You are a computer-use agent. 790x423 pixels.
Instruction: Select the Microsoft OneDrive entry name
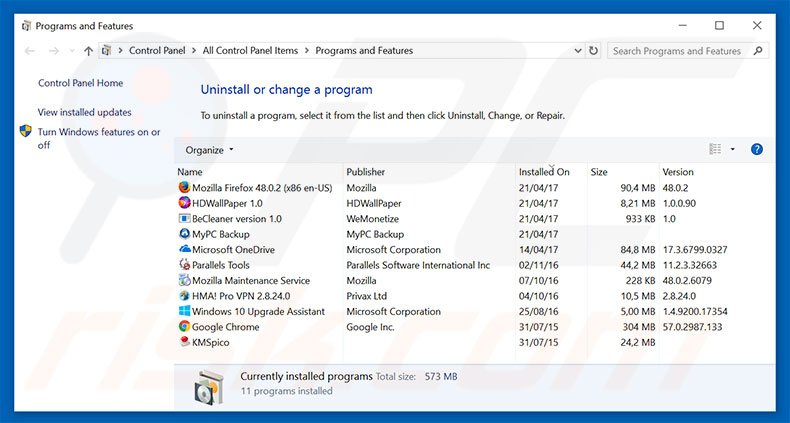[233, 250]
